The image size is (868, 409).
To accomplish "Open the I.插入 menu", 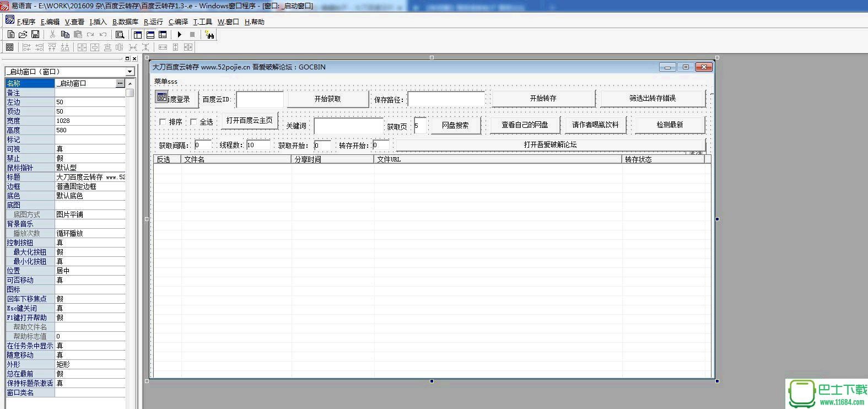I will pyautogui.click(x=98, y=22).
